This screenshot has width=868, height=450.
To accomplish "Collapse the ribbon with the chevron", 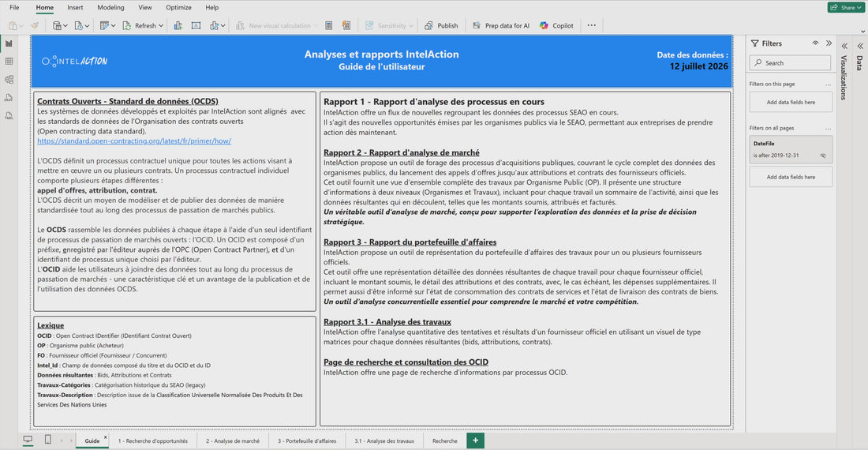I will (x=862, y=32).
